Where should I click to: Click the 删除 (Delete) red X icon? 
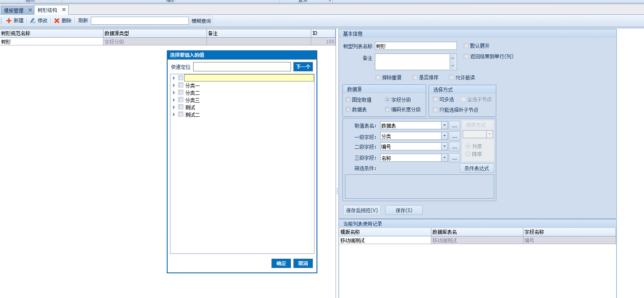pyautogui.click(x=57, y=21)
